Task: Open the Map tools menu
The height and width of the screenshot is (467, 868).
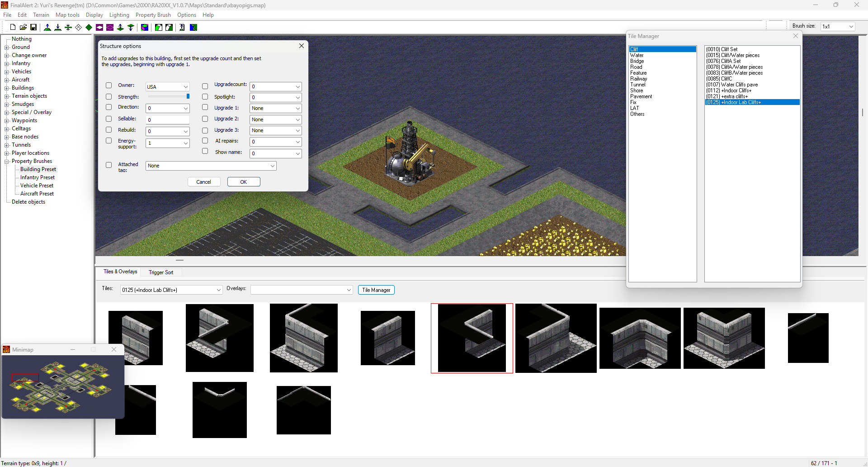Action: tap(67, 15)
